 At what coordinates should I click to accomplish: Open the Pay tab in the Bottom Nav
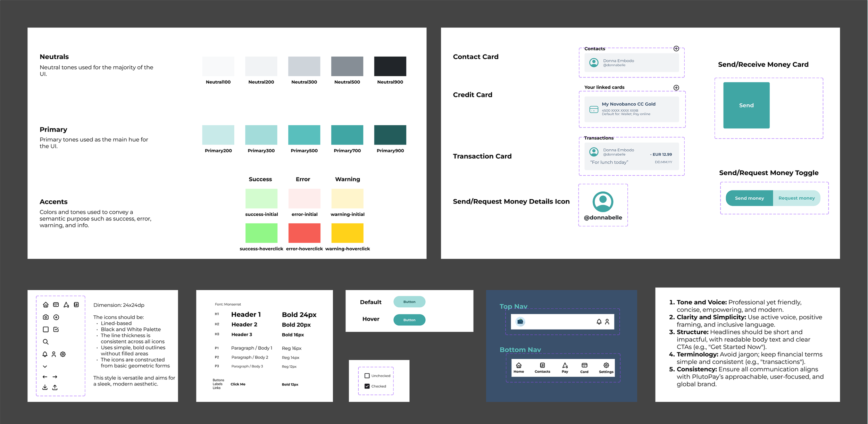(565, 367)
